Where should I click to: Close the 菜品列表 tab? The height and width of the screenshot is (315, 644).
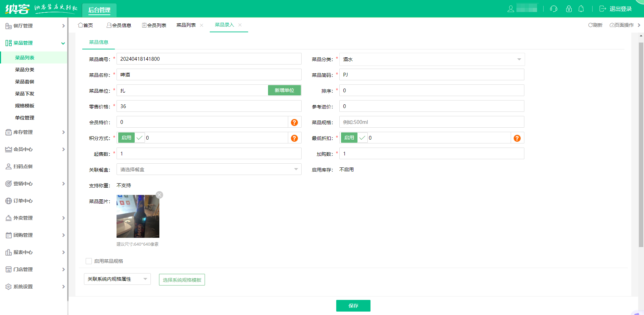coord(202,25)
